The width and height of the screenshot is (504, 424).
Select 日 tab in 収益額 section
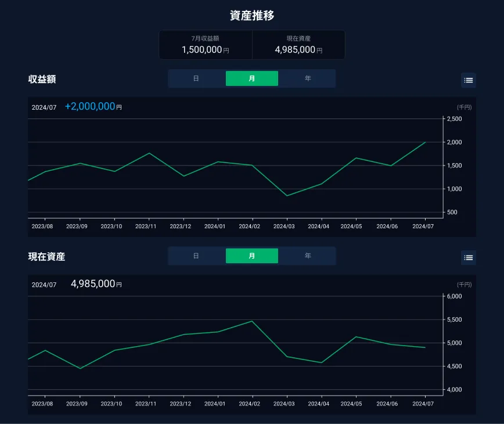196,78
